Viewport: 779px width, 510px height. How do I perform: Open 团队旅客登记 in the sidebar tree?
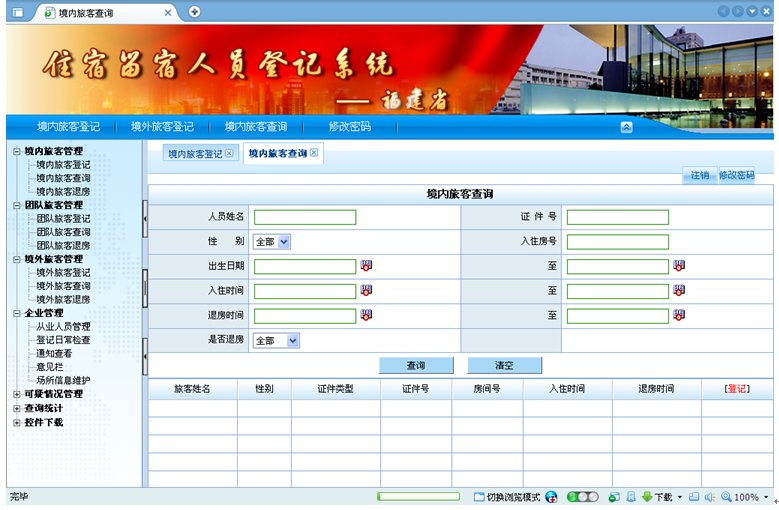[x=63, y=219]
